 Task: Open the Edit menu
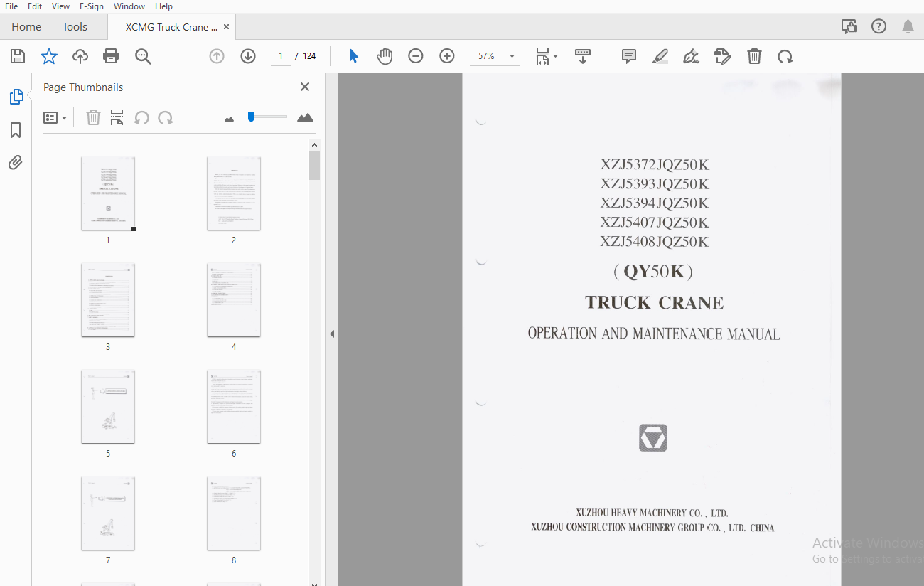pos(35,6)
